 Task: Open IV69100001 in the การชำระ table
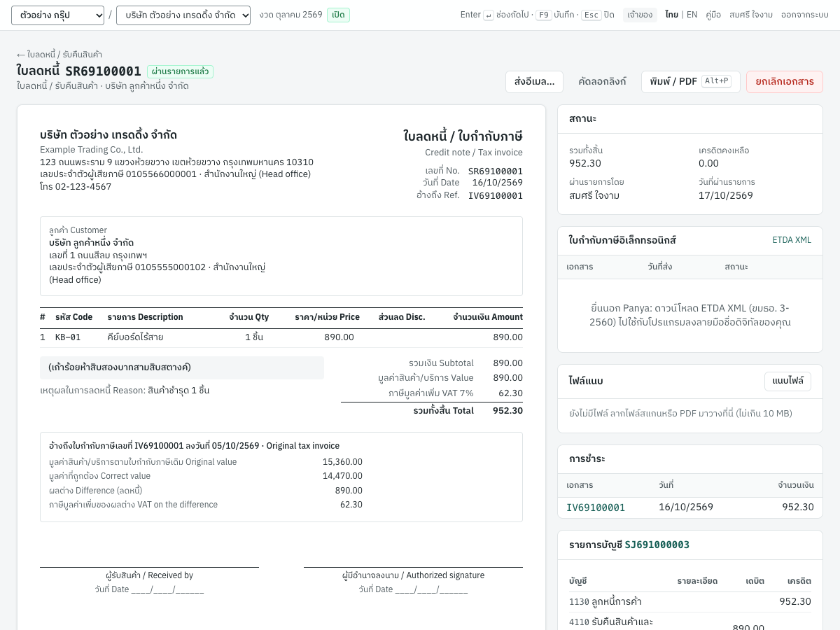(x=596, y=507)
